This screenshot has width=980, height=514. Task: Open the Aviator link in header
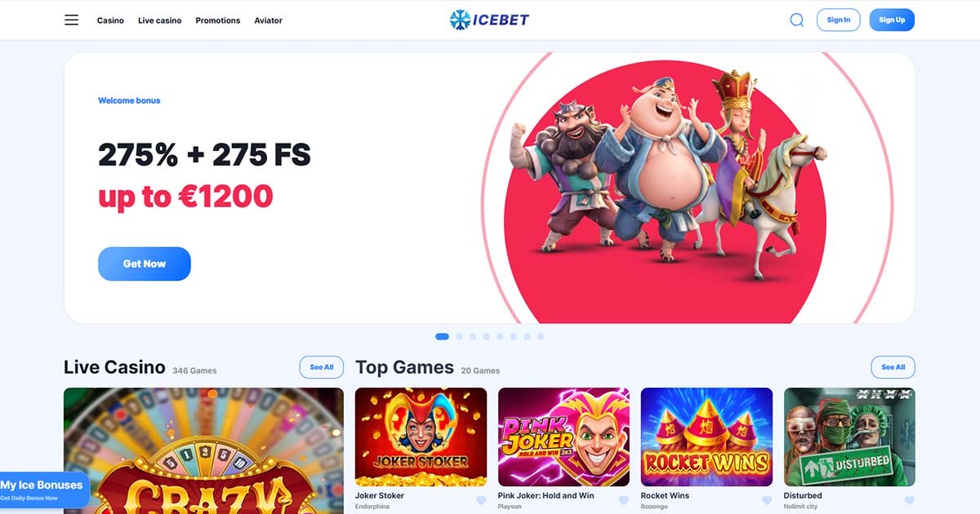pos(268,20)
